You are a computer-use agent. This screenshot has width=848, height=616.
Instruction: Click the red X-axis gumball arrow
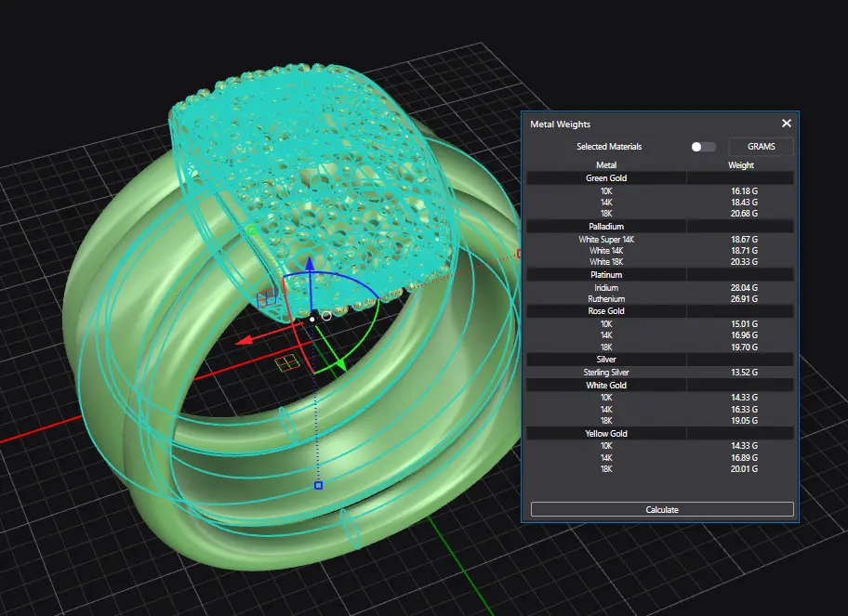pos(244,340)
